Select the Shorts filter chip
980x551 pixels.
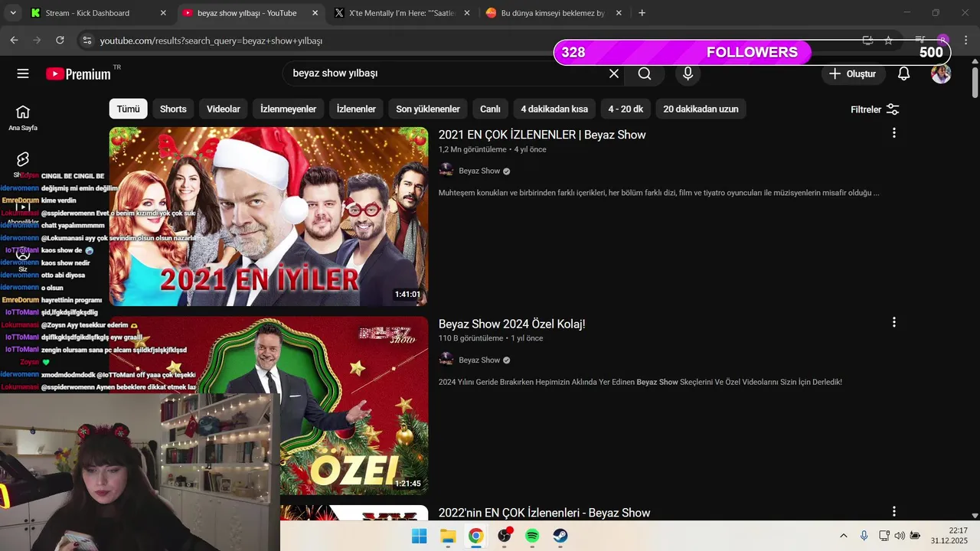(173, 109)
